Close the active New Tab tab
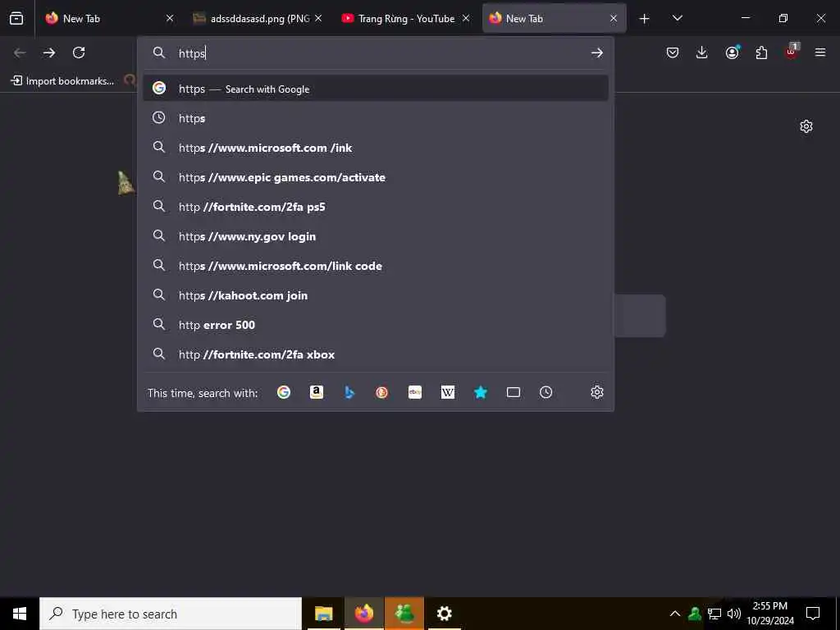840x630 pixels. click(614, 18)
